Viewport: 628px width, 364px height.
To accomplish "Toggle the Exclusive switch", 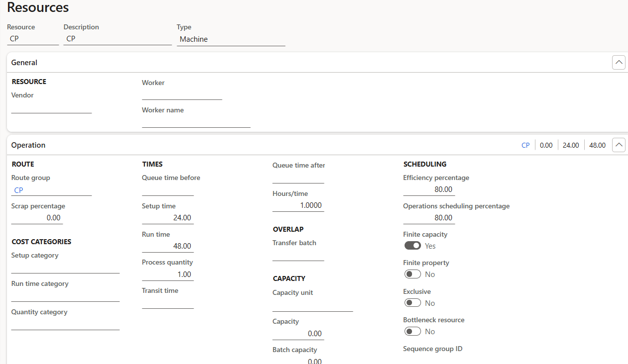I will click(413, 303).
